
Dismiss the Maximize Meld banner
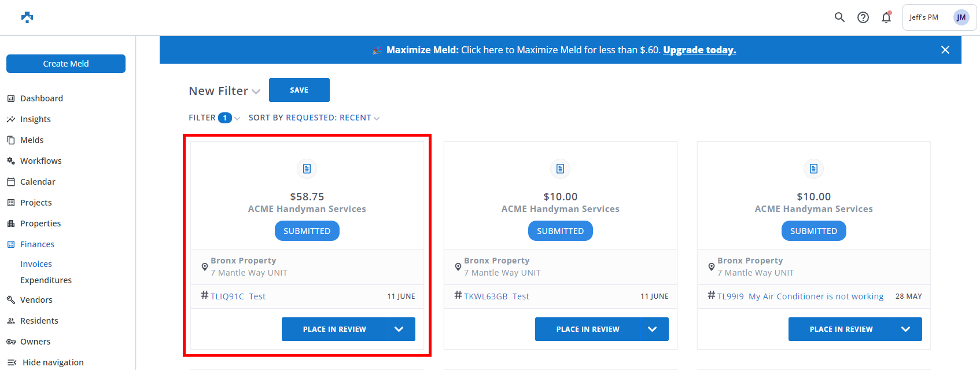[945, 50]
